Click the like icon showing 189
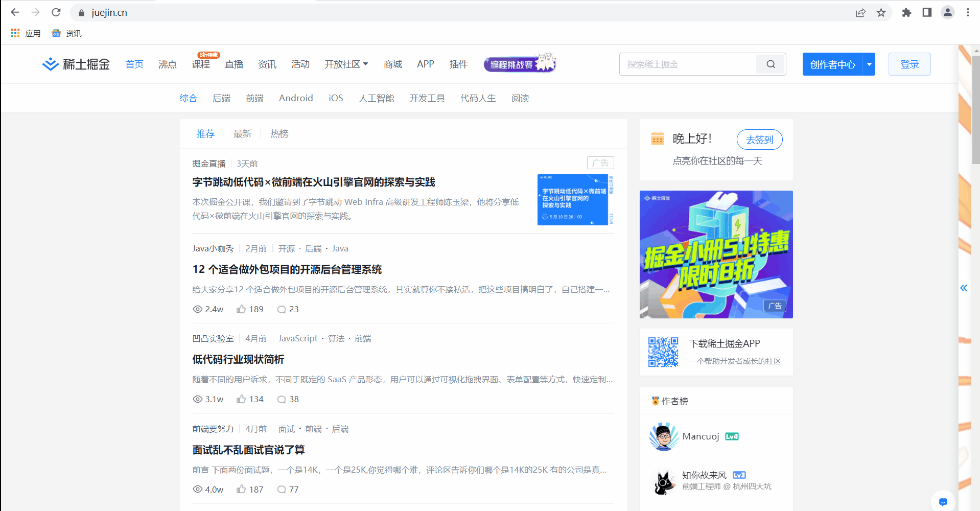This screenshot has width=980, height=511. click(x=241, y=309)
